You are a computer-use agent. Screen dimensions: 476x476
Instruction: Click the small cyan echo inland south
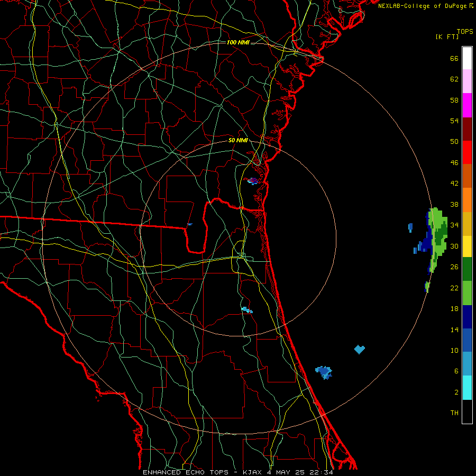[x=247, y=310]
